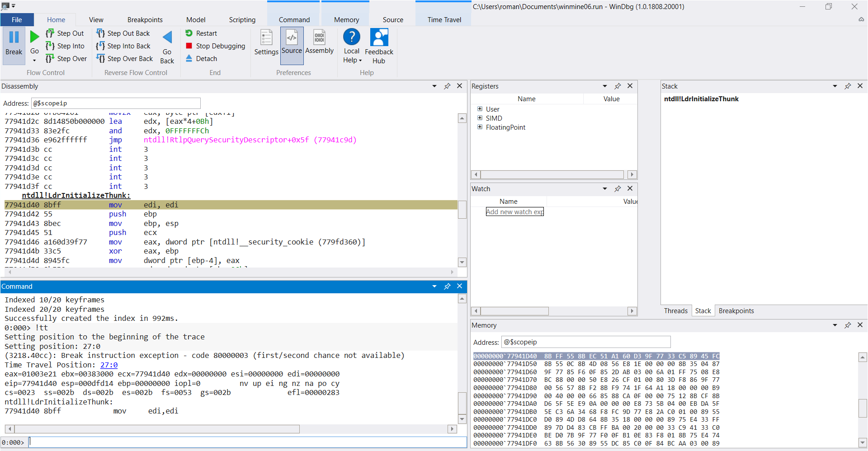Click the Detach icon
The image size is (868, 451).
pyautogui.click(x=189, y=58)
